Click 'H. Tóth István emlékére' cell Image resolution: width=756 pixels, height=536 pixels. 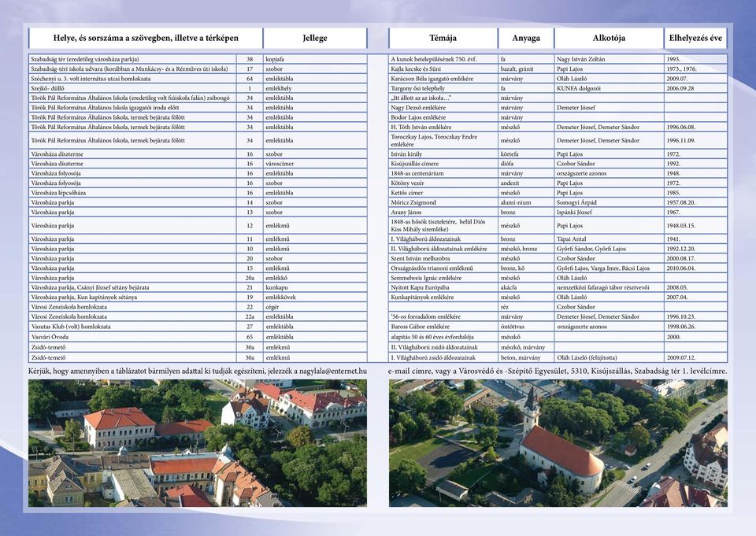point(443,128)
